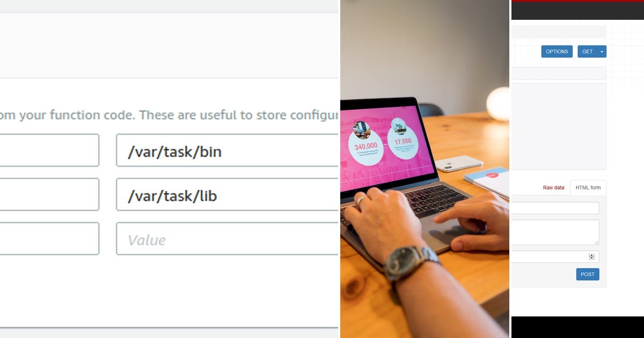Focus the key field beside /var/task/lib
644x338 pixels.
coord(49,194)
